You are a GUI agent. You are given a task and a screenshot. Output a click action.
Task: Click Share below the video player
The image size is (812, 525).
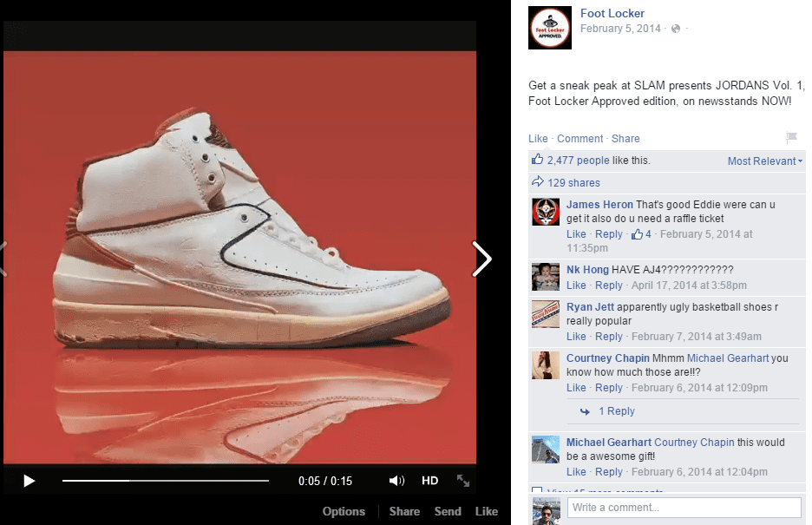click(404, 511)
